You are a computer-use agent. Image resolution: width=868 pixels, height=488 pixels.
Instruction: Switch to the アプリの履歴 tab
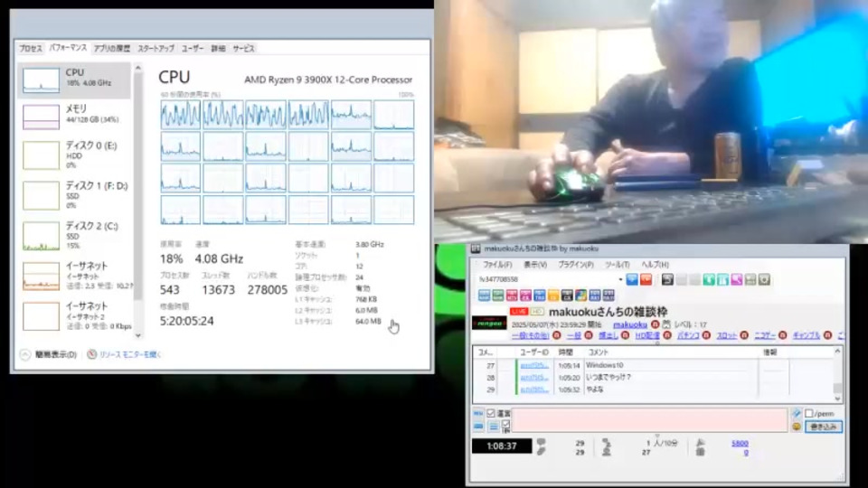pos(112,49)
